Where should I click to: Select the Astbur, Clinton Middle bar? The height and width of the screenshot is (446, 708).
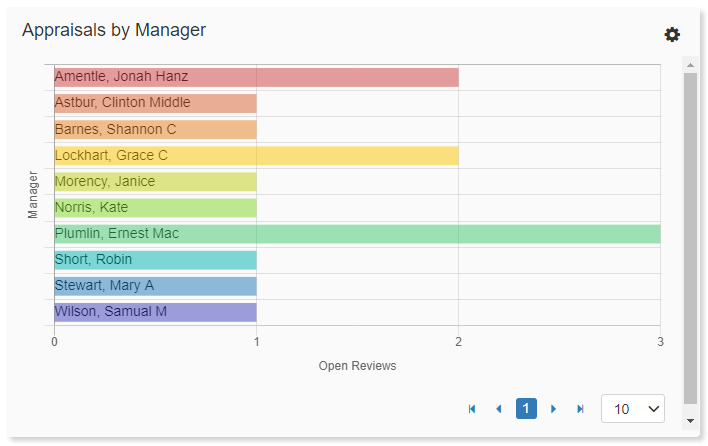pos(155,103)
